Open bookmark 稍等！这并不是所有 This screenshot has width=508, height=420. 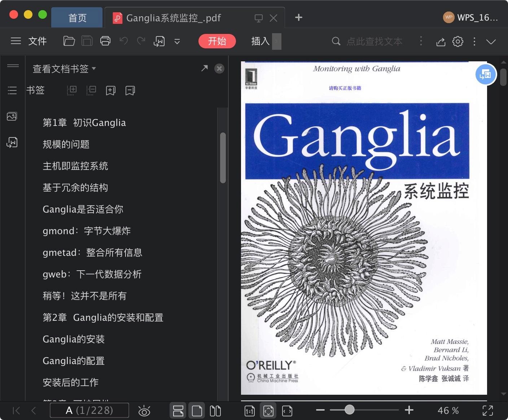[x=85, y=296]
